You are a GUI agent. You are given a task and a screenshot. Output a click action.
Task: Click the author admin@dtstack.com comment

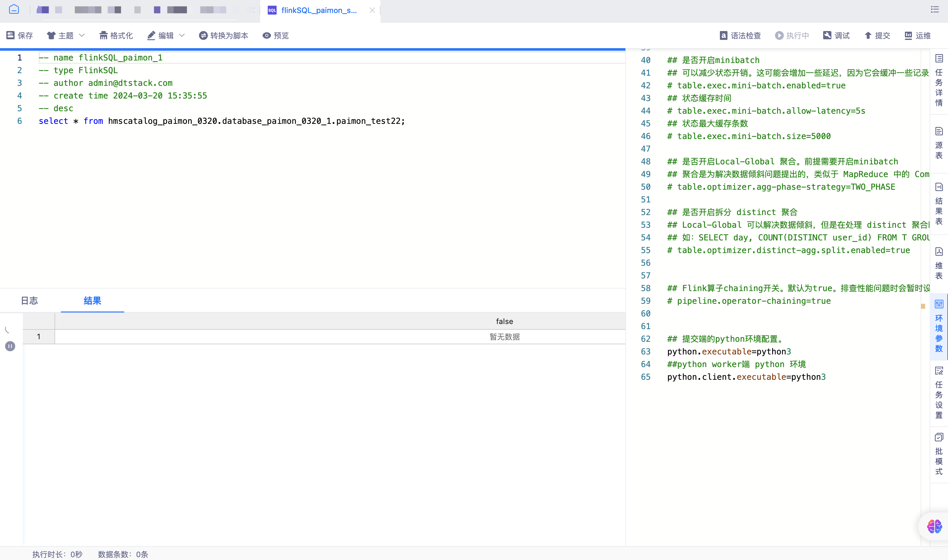tap(105, 83)
